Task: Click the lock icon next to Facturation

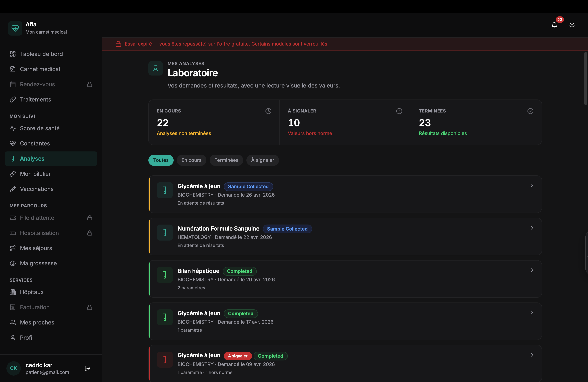Action: [90, 307]
